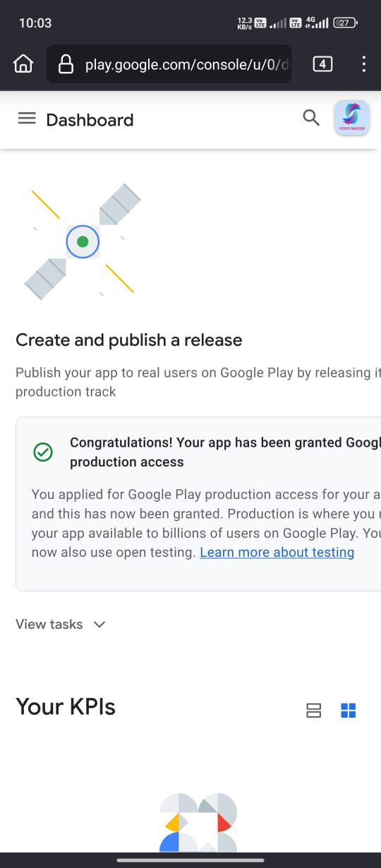Open the browser three-dot overflow menu
Viewport: 381px width, 868px height.
364,65
